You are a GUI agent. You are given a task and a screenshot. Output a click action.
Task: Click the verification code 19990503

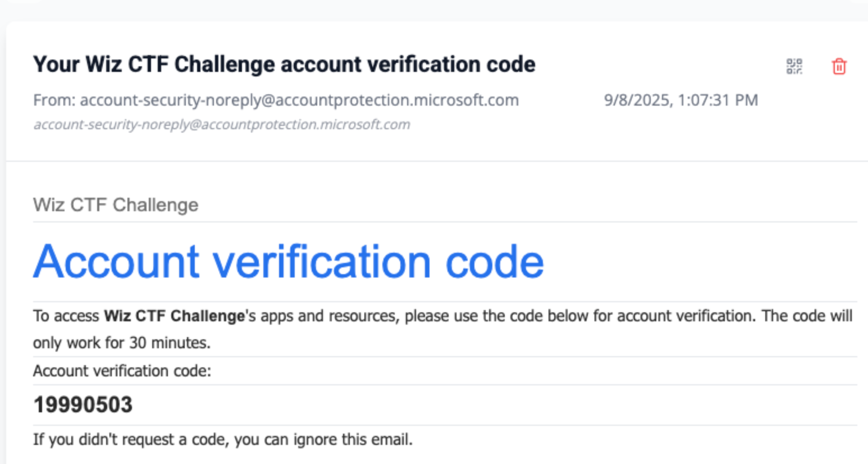click(83, 405)
